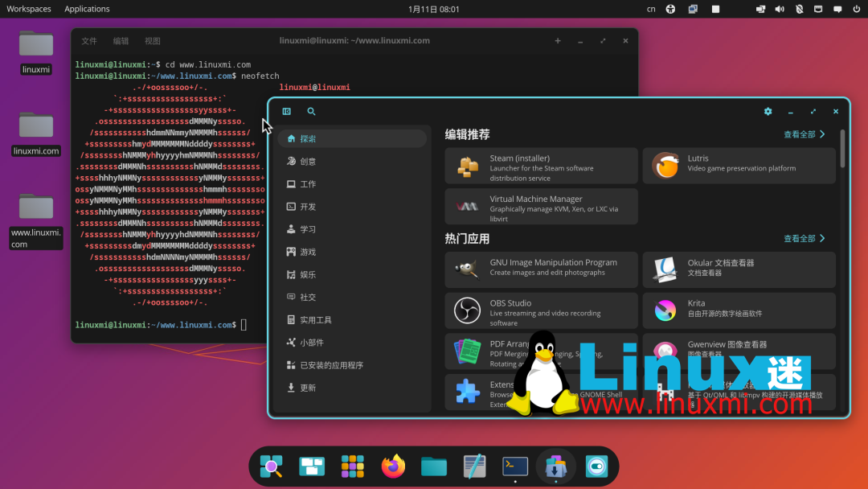Open the 文件 menu in the terminal window
868x489 pixels.
point(88,40)
